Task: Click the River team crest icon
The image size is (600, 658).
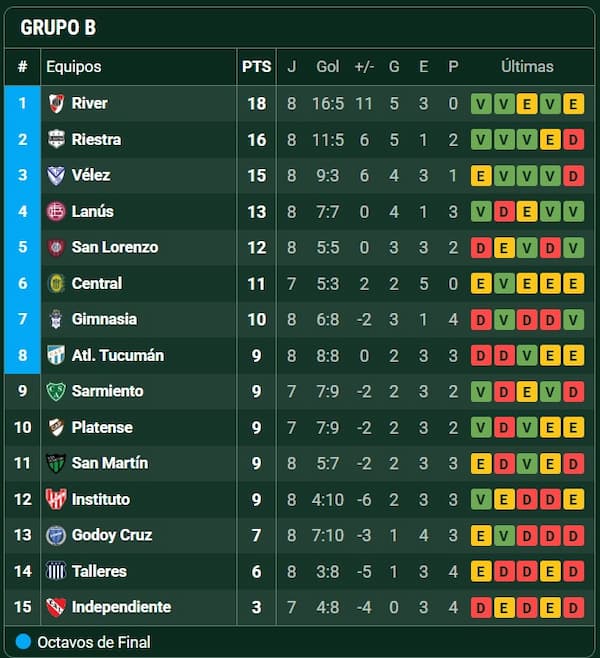Action: pos(56,103)
